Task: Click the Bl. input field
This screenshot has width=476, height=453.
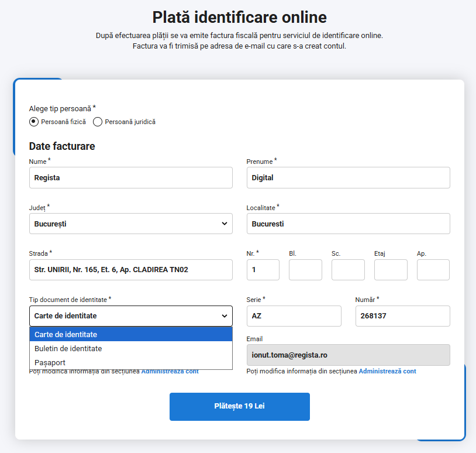Action: (305, 270)
